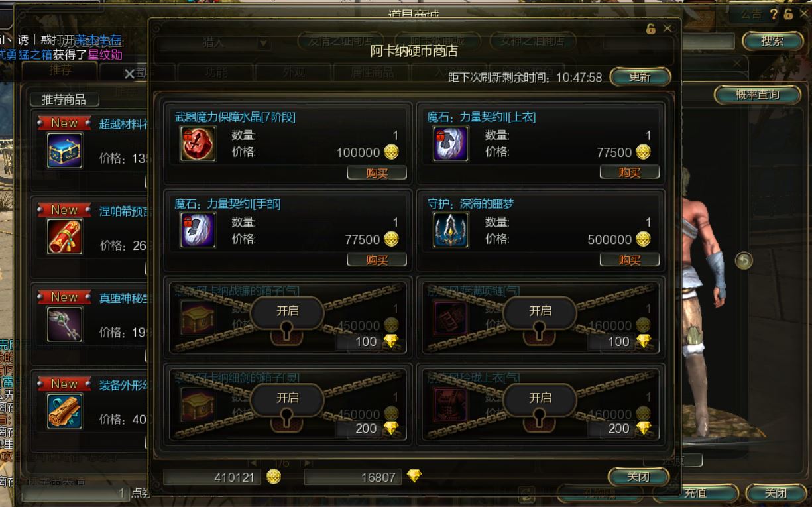Open the 猎人 class dropdown

[215, 42]
